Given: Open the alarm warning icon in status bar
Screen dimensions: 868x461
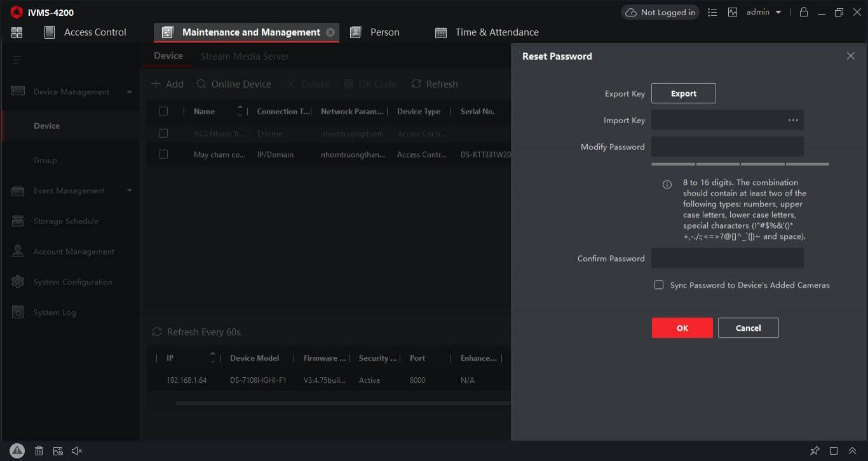Looking at the screenshot, I should point(17,451).
